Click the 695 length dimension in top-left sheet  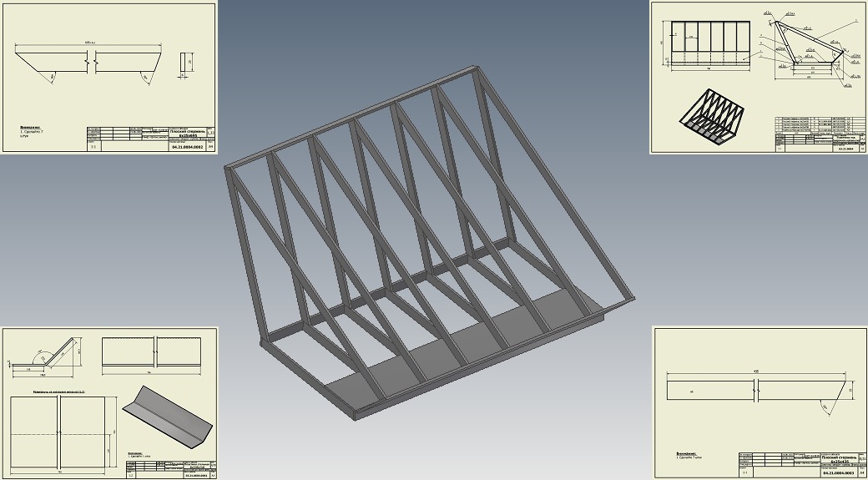(x=88, y=43)
